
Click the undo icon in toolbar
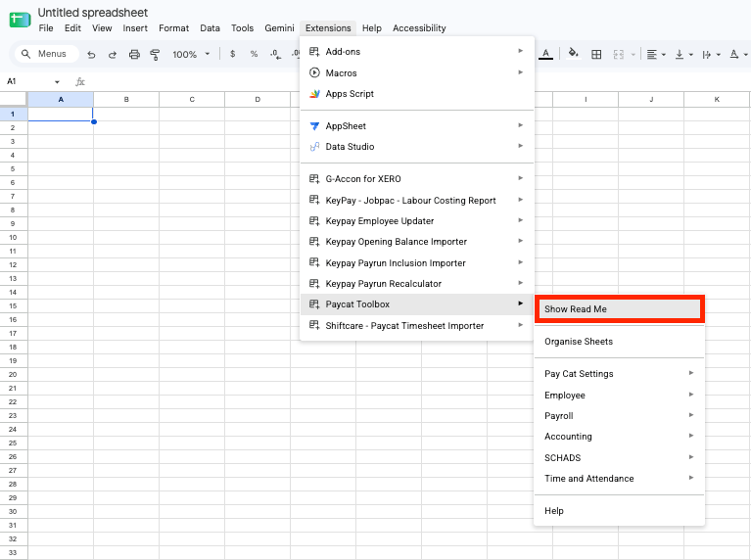(x=91, y=55)
